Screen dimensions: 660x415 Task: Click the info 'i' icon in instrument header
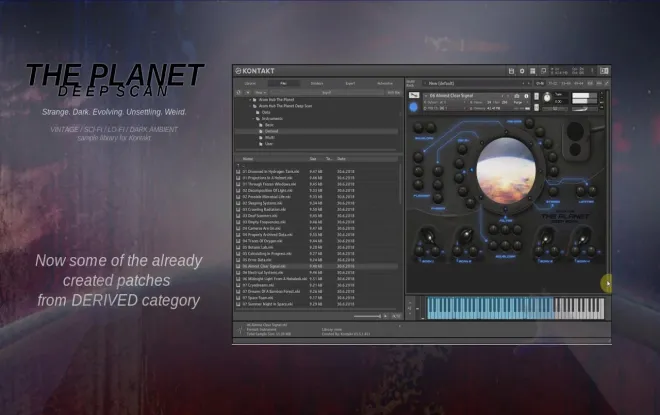[x=526, y=96]
